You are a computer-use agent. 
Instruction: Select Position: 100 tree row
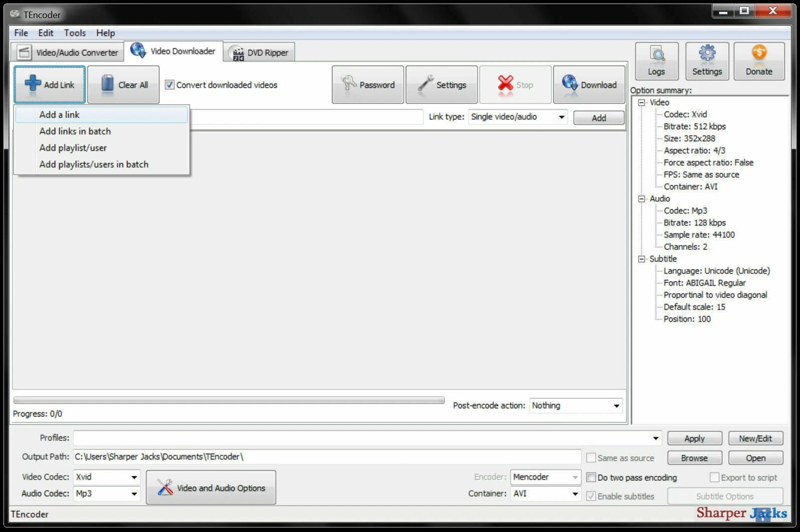pos(687,319)
